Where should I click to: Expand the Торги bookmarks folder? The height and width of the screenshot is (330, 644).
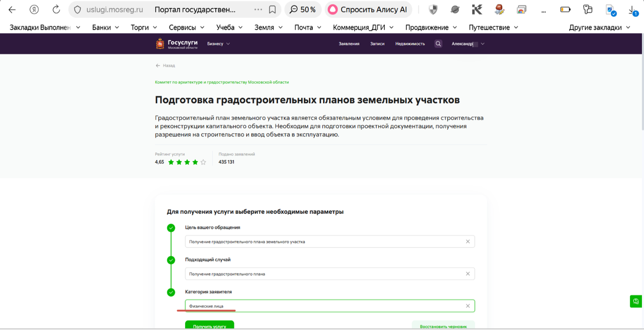pos(144,27)
